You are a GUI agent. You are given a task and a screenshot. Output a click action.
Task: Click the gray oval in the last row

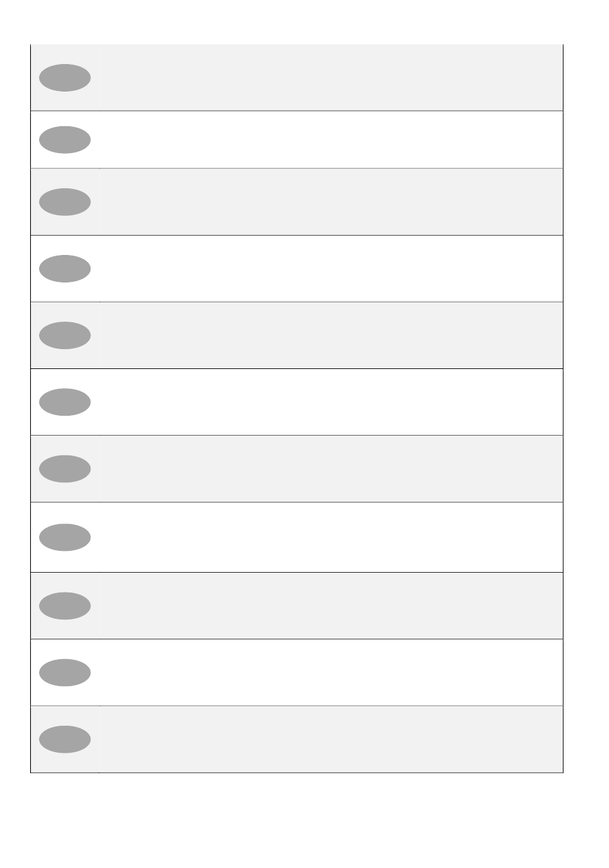(x=65, y=739)
